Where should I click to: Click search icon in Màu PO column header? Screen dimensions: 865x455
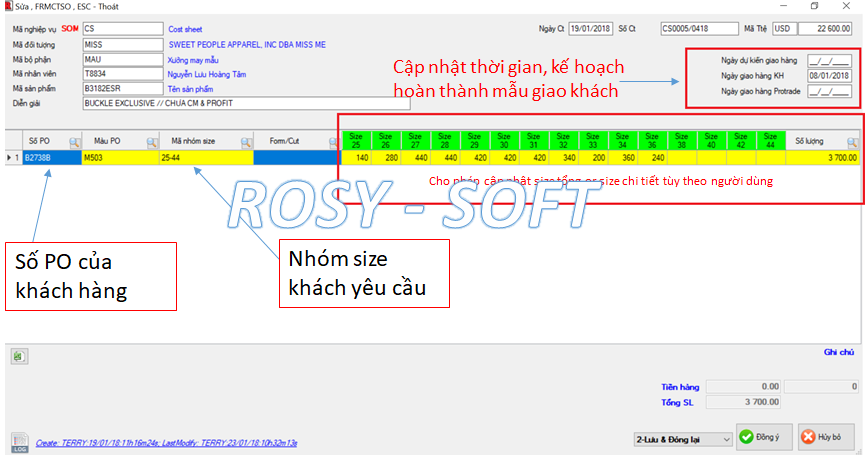pos(151,143)
